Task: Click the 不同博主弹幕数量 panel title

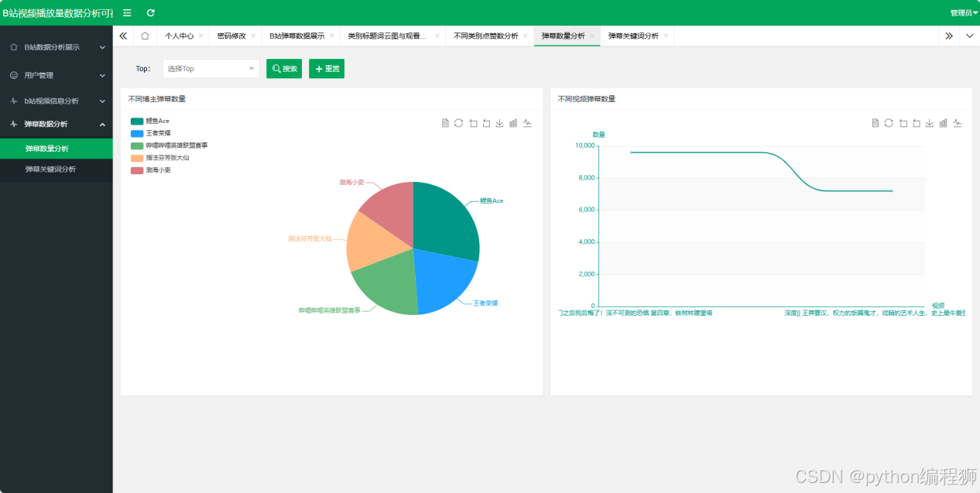Action: coord(156,99)
